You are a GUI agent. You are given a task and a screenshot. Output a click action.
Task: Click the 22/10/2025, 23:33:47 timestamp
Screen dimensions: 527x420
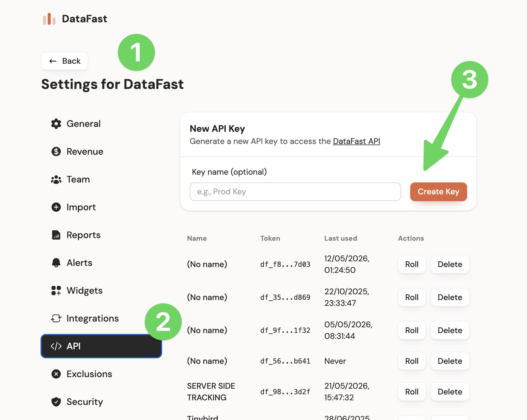click(x=347, y=297)
